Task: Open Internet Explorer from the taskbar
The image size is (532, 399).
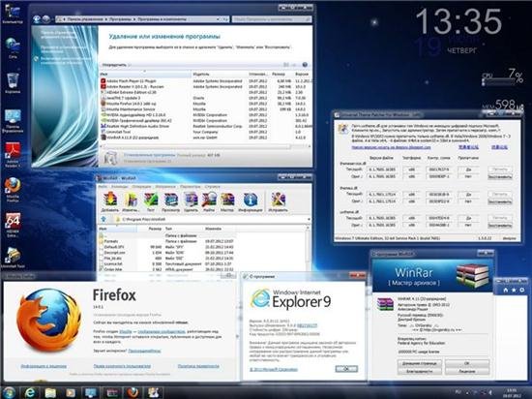Action: coord(30,392)
